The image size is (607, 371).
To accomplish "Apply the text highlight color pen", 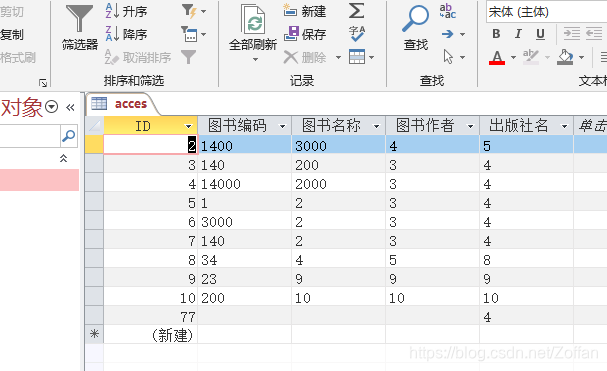I will tap(530, 57).
